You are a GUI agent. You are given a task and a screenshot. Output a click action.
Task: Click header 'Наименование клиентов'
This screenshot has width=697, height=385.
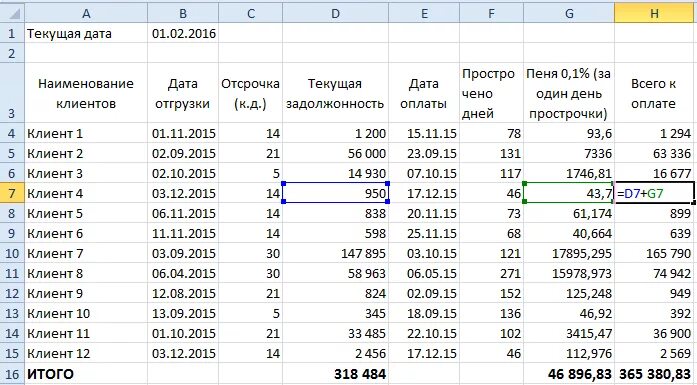tap(86, 93)
